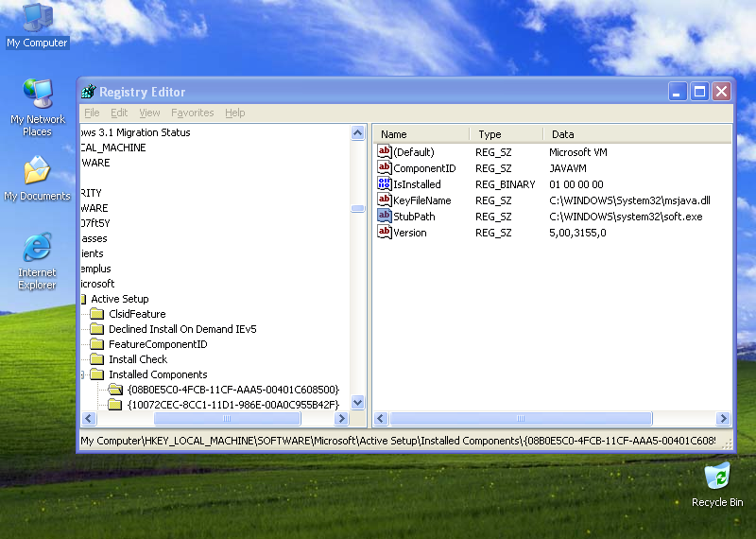Select the FeatureComponentID key
The height and width of the screenshot is (539, 756).
coord(158,344)
